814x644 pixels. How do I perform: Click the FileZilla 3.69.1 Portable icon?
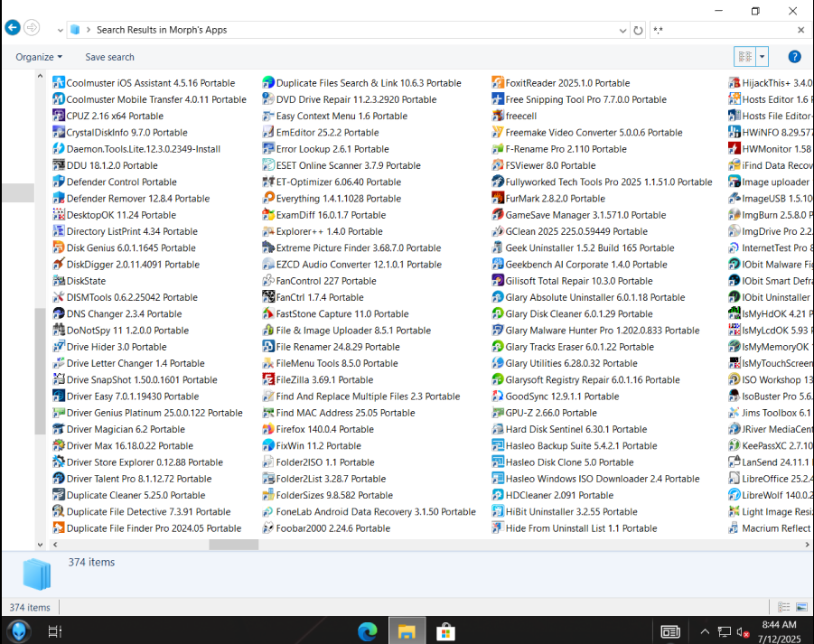(x=268, y=379)
